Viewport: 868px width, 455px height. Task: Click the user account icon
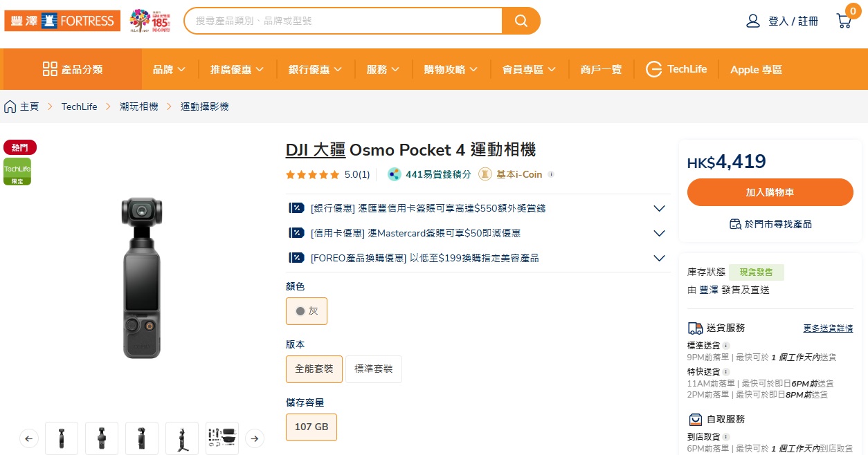pos(753,21)
